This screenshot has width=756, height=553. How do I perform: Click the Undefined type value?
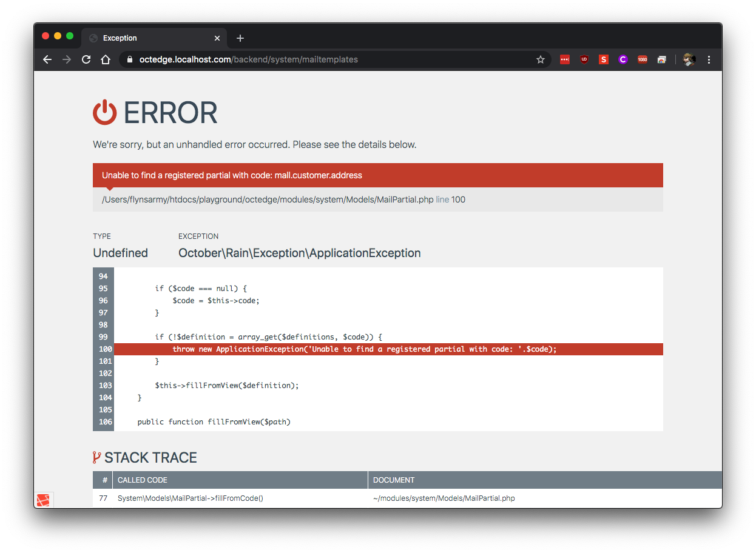(120, 253)
